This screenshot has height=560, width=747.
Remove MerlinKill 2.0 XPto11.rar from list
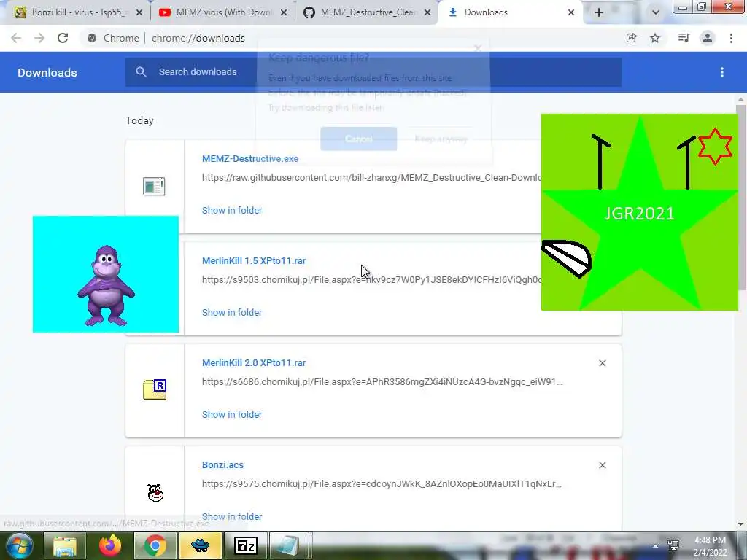click(x=602, y=363)
